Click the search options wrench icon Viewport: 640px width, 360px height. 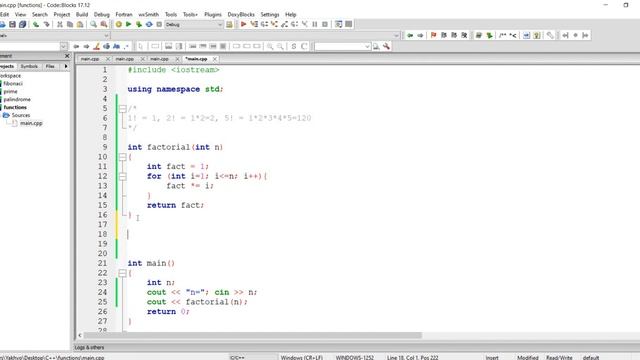(x=386, y=47)
